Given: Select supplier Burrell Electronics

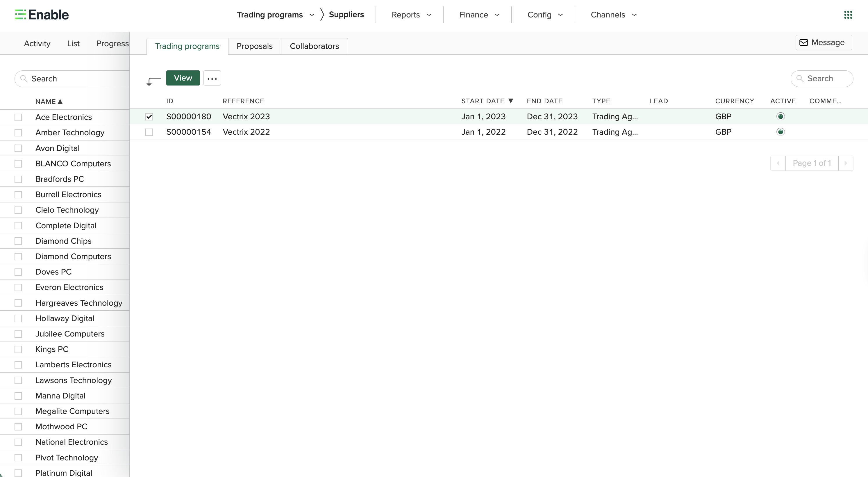Looking at the screenshot, I should point(68,195).
